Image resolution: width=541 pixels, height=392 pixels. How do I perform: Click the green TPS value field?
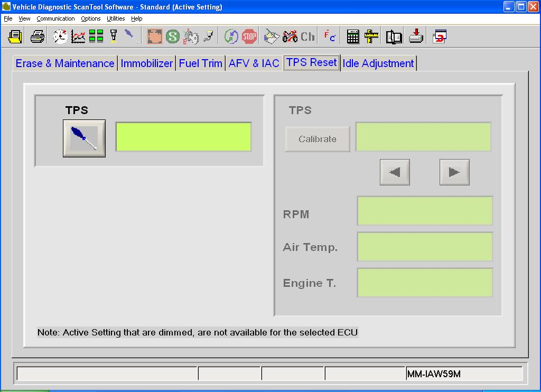point(183,137)
